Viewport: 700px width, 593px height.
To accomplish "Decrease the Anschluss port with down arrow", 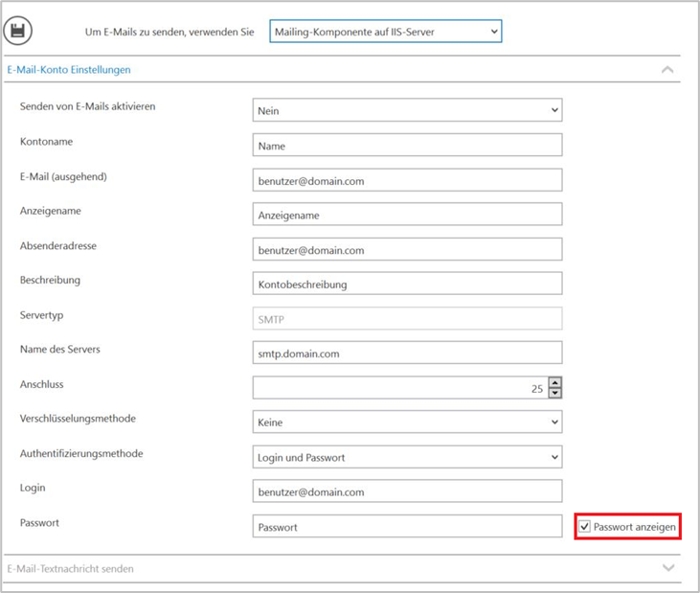I will pos(554,393).
